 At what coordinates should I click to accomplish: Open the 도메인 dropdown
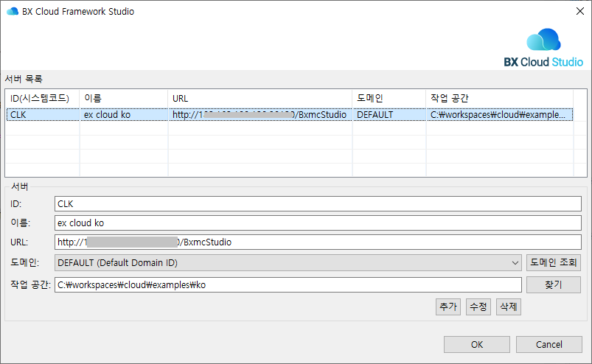[x=288, y=262]
